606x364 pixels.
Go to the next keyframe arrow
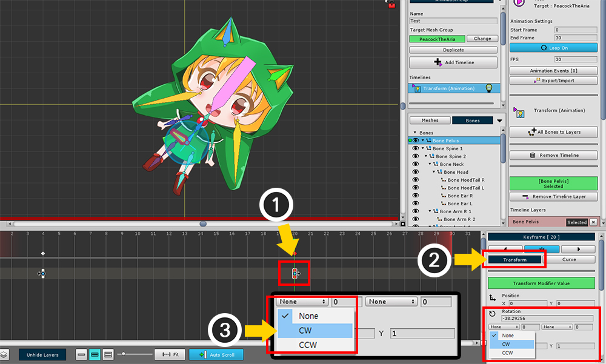578,250
